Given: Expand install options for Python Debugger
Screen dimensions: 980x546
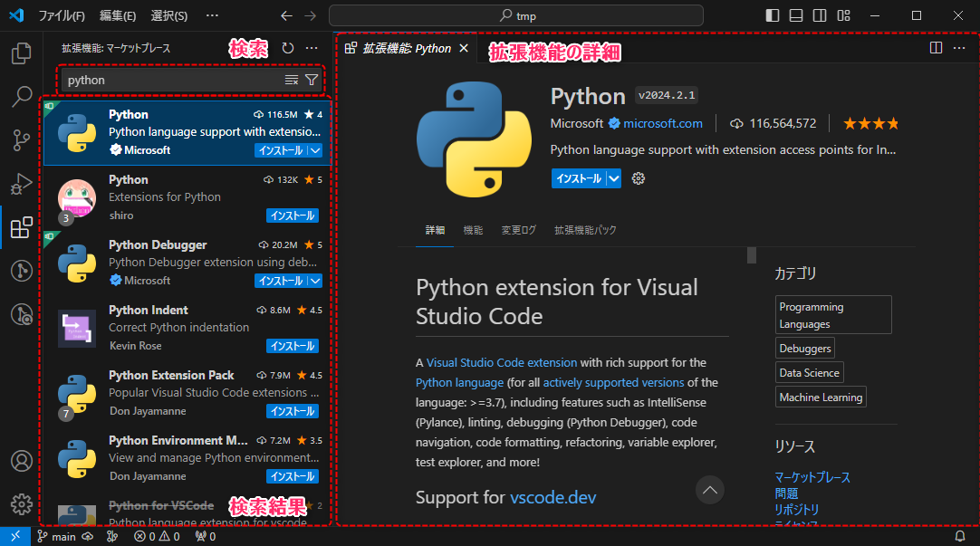Looking at the screenshot, I should (x=315, y=281).
